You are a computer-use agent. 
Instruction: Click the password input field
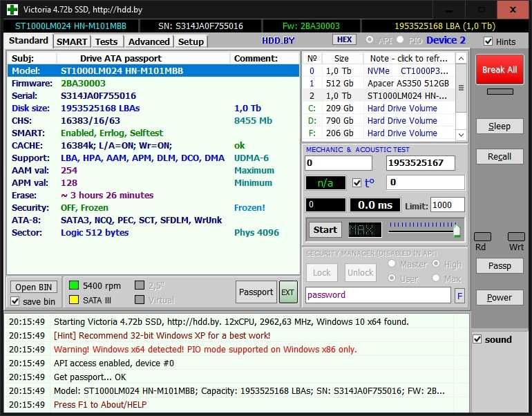click(x=378, y=295)
